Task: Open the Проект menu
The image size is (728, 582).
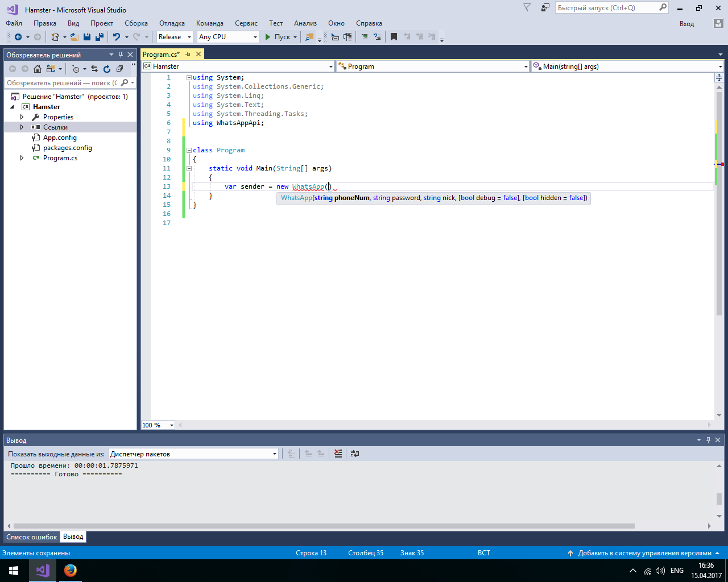Action: [x=102, y=23]
